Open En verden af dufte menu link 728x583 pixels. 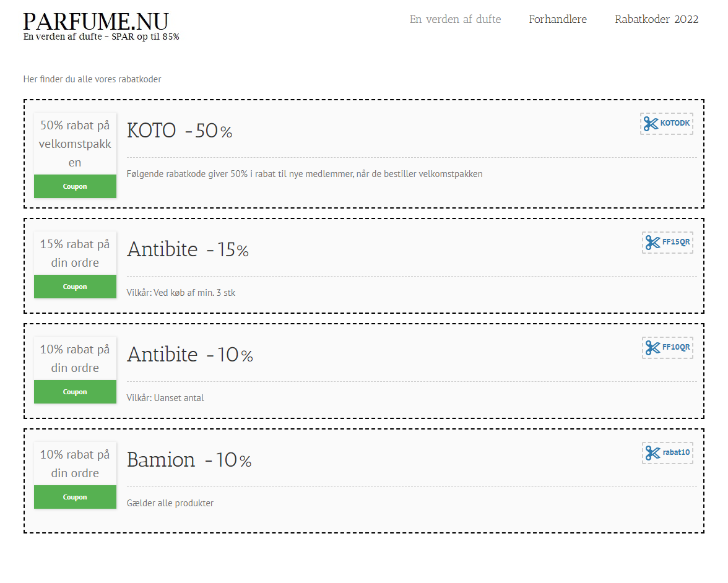pyautogui.click(x=455, y=19)
